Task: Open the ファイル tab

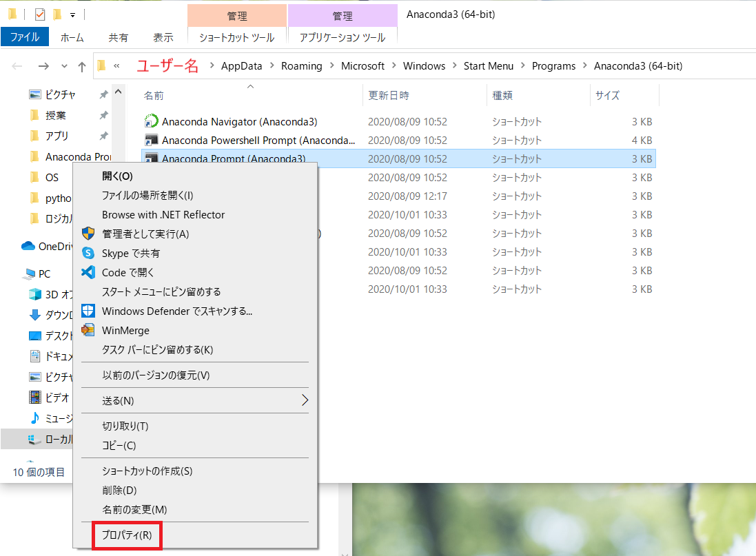Action: [25, 37]
